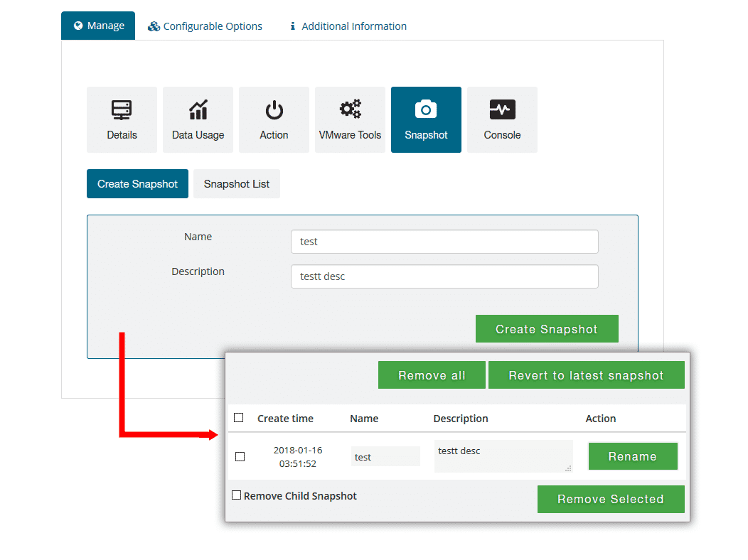Tick the checkbox for the test snapshot row

tap(240, 457)
